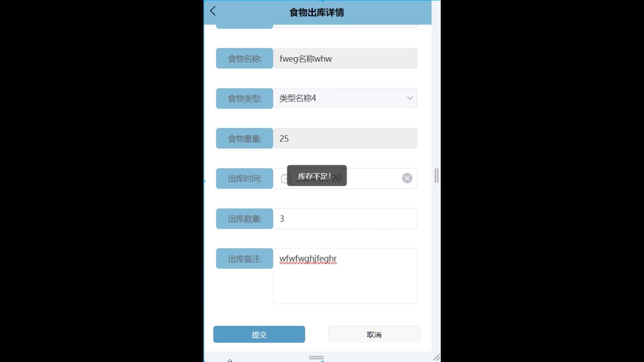Image resolution: width=644 pixels, height=362 pixels.
Task: Go back using the header arrow
Action: click(213, 11)
